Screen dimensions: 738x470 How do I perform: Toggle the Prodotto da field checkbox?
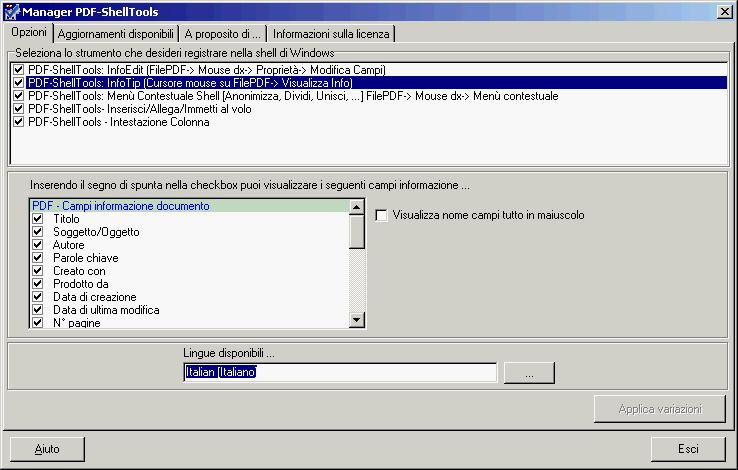click(x=38, y=284)
